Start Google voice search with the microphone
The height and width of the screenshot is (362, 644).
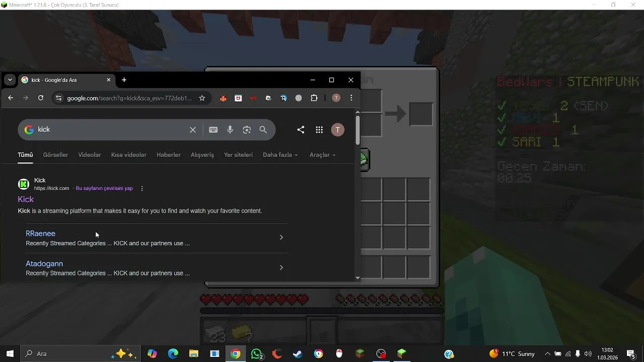point(230,130)
